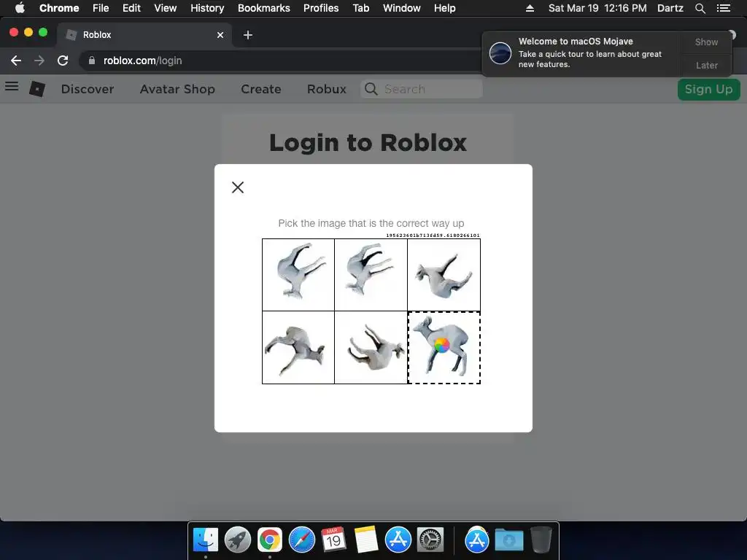
Task: Open the Tab menu
Action: 361,8
